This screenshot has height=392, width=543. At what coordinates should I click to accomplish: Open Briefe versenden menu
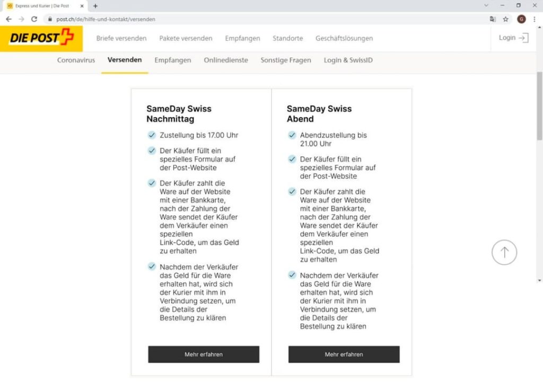click(121, 38)
